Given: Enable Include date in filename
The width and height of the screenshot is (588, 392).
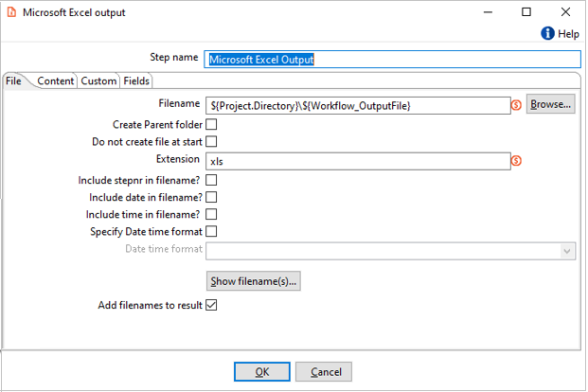Looking at the screenshot, I should (x=211, y=197).
